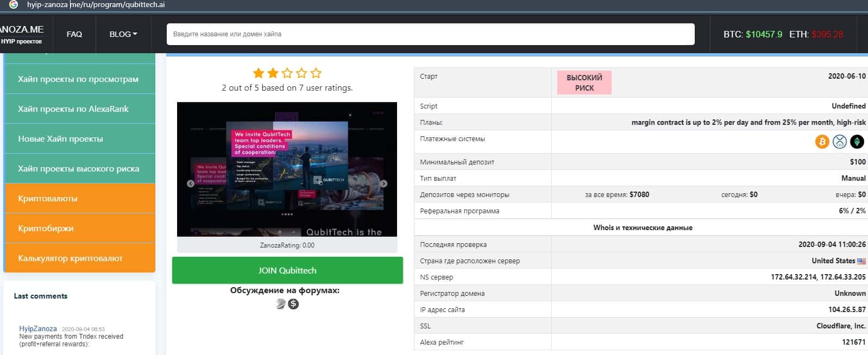
Task: Click the browser address bar URL
Action: [96, 4]
